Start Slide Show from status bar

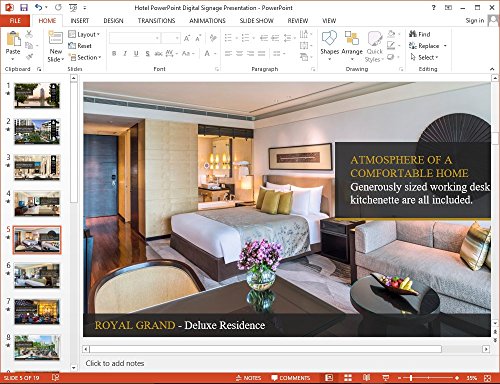click(x=386, y=378)
